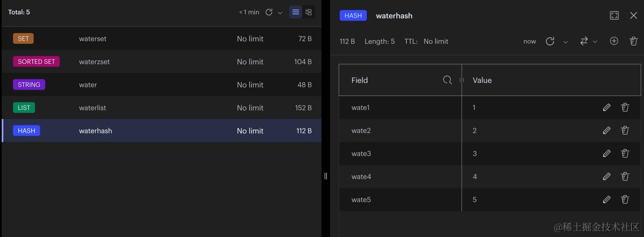Click the TTL No limit value

tap(436, 41)
